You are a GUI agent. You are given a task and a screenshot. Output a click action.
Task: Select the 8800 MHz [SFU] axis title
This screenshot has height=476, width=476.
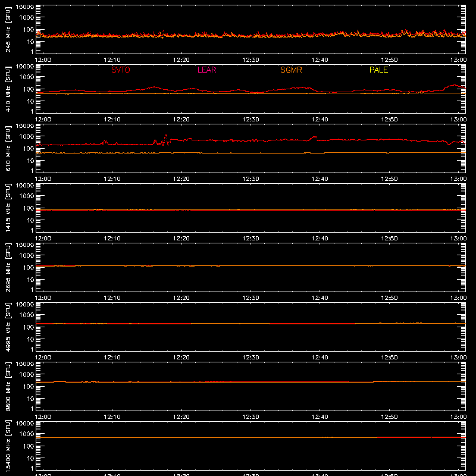coord(8,386)
